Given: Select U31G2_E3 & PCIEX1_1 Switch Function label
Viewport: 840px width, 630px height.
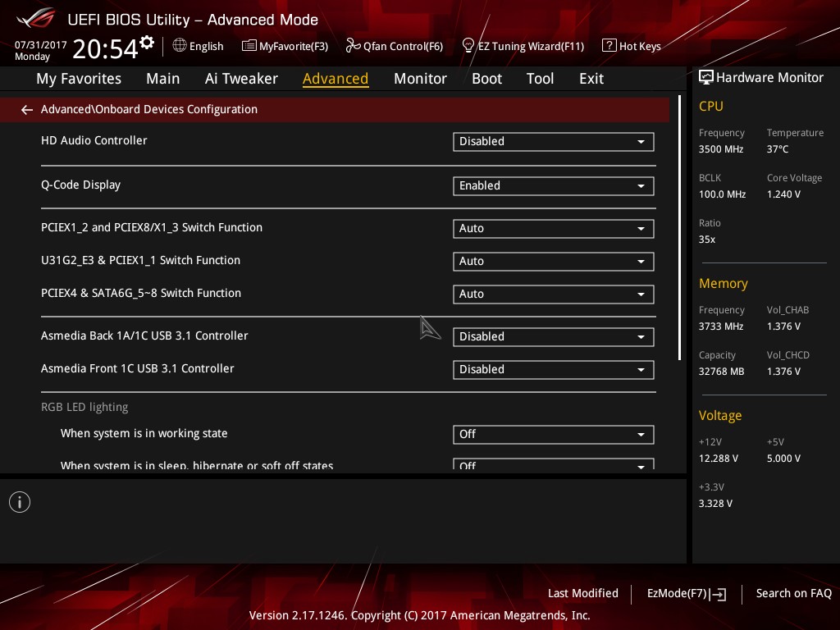Looking at the screenshot, I should coord(140,260).
